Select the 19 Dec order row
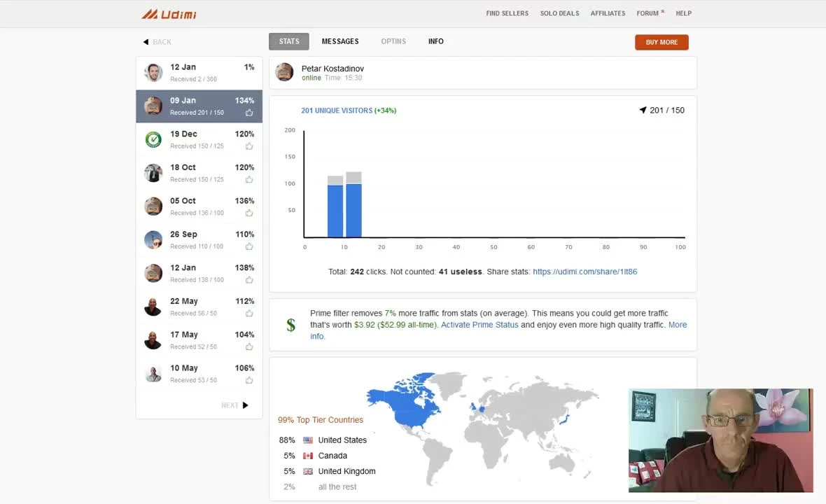 pyautogui.click(x=199, y=139)
